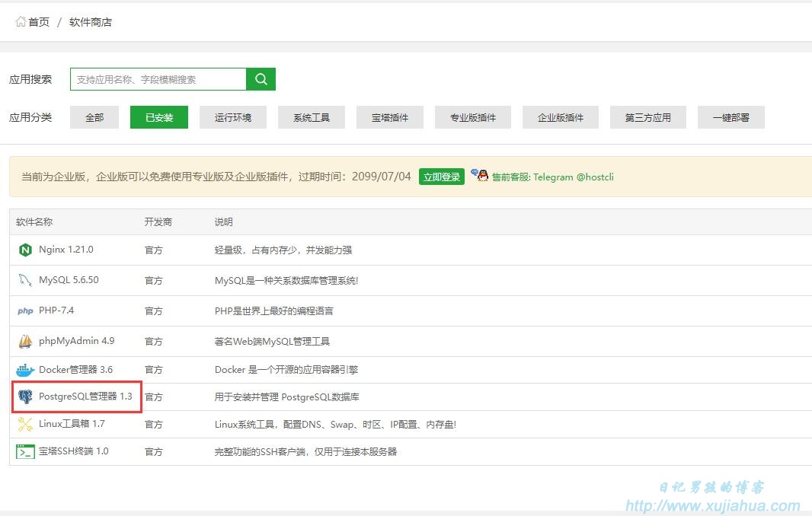Click the Linux toolbox wrench icon
Viewport: 812px width, 516px height.
(x=25, y=425)
